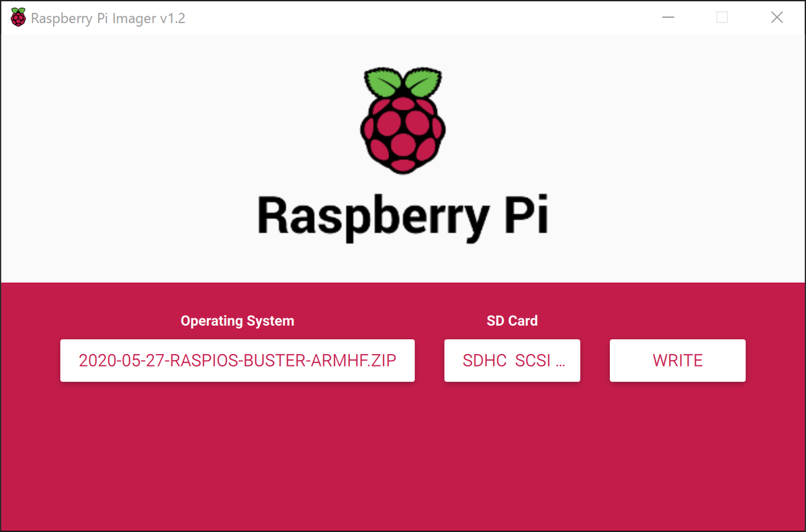Close the Raspberry Pi Imager window
Image resolution: width=806 pixels, height=532 pixels.
pos(777,18)
